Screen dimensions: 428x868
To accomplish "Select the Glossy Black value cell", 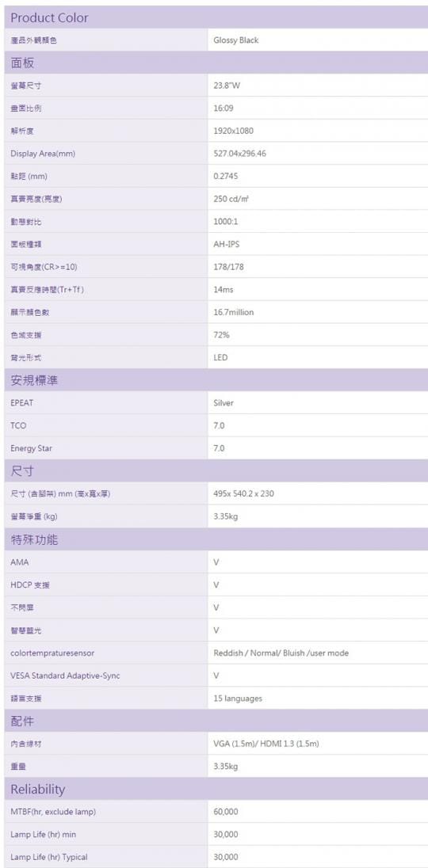I will [318, 40].
